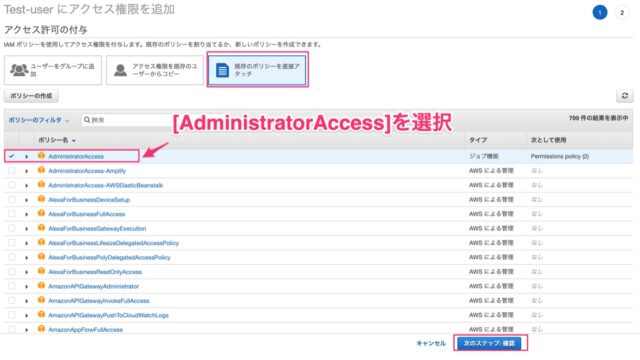The width and height of the screenshot is (640, 360).
Task: Click the キャンセル link
Action: (431, 343)
